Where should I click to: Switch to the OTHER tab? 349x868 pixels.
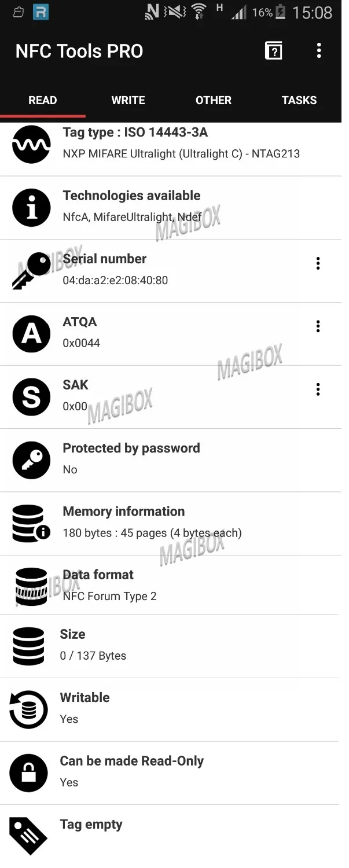[213, 100]
